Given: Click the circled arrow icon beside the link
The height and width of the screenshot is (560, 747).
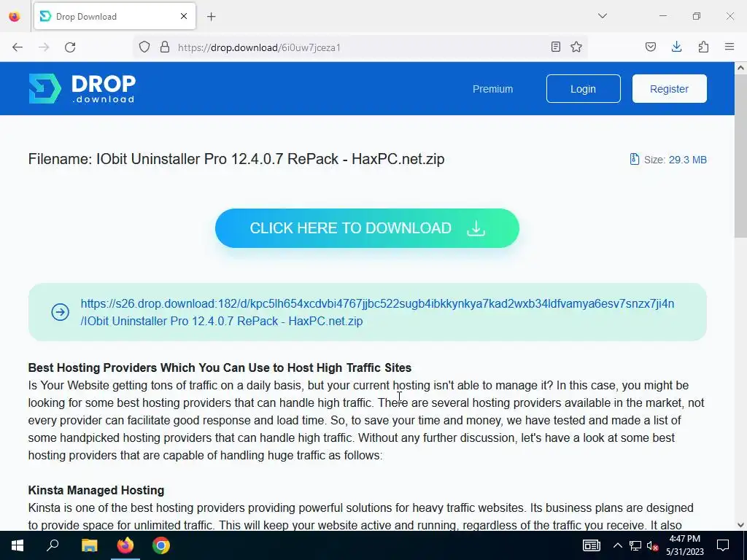Looking at the screenshot, I should click(x=60, y=312).
